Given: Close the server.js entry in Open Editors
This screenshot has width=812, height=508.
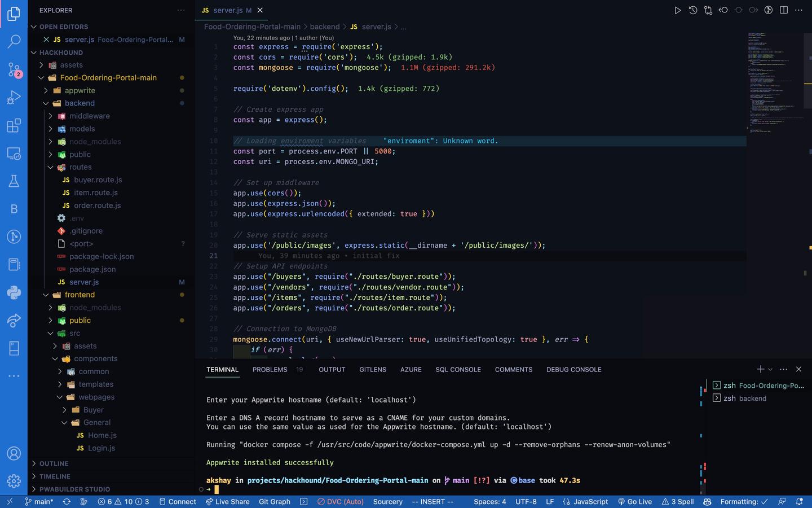Looking at the screenshot, I should click(x=46, y=40).
